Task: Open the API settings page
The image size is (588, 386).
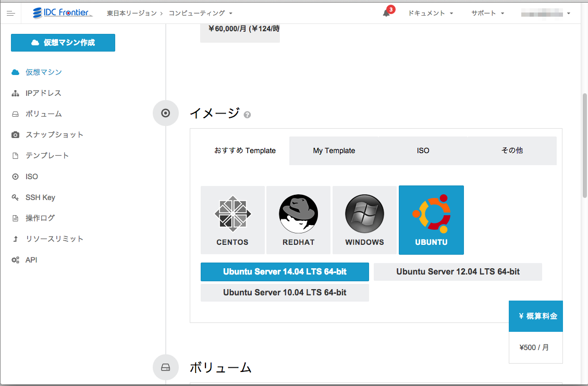Action: [x=31, y=259]
